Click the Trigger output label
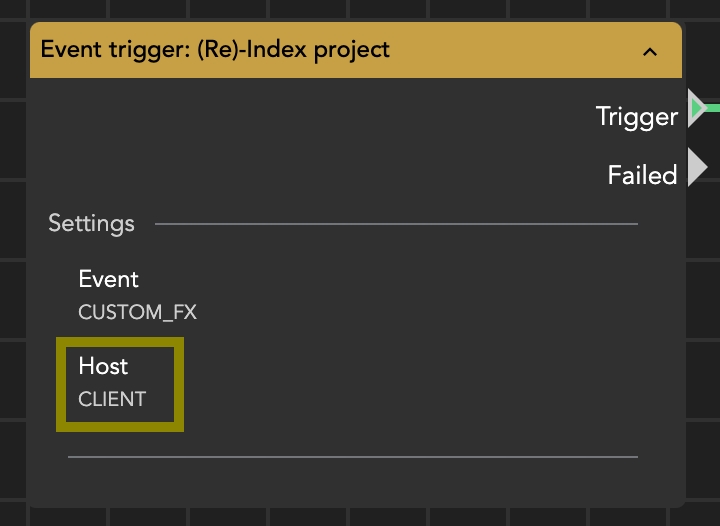 point(637,117)
